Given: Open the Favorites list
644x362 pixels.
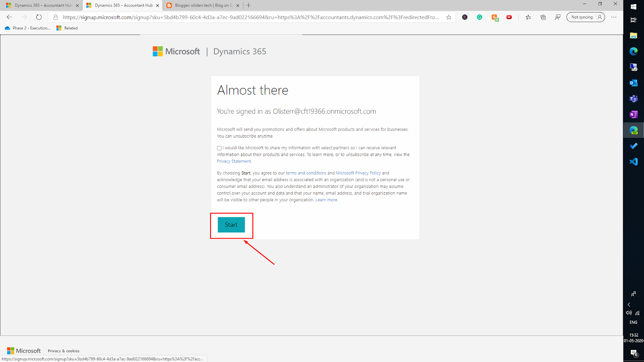Looking at the screenshot, I should coord(528,17).
